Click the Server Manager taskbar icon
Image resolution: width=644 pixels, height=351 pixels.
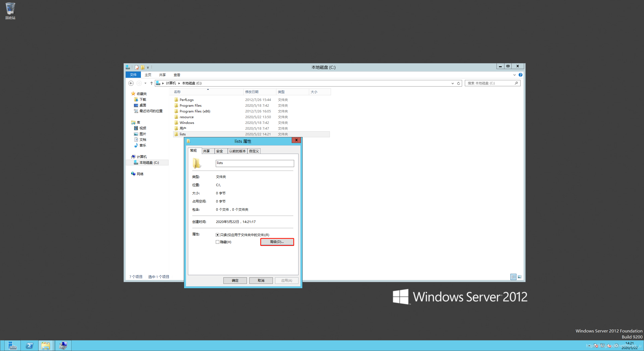click(12, 346)
